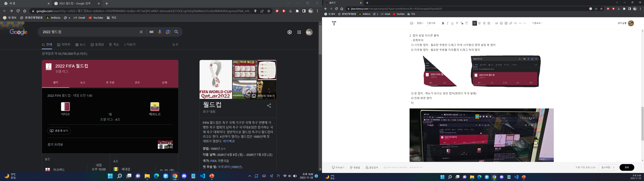The image size is (644, 181).
Task: Open the emoji picker in the editor toolbar
Action: [501, 23]
